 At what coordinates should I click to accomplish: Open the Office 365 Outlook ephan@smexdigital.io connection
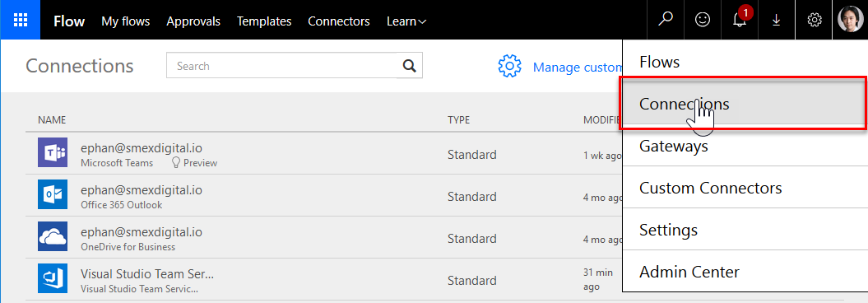[x=142, y=190]
